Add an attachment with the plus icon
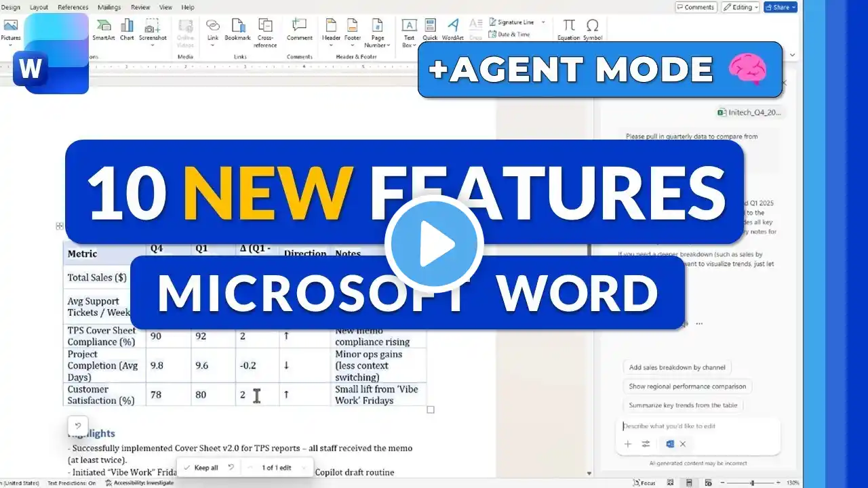The image size is (868, 488). [x=628, y=444]
